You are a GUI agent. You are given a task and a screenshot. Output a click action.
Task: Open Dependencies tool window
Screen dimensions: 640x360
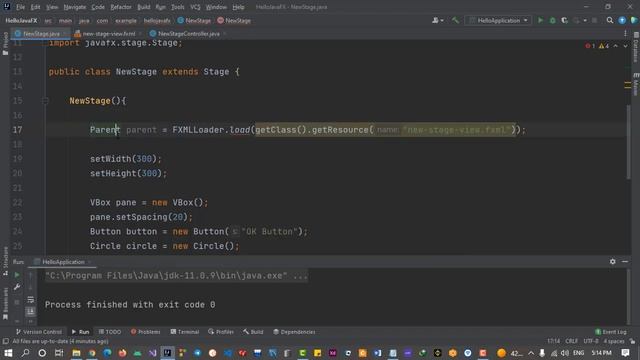click(x=294, y=332)
